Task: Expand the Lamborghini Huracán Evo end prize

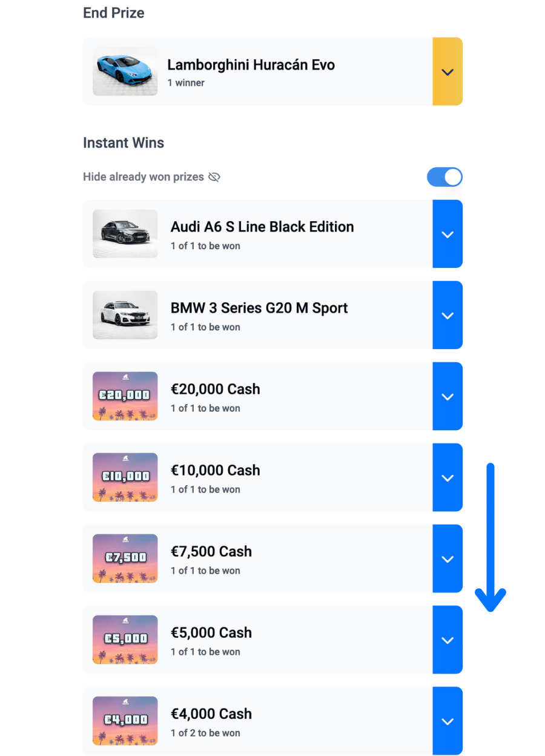Action: click(x=448, y=72)
